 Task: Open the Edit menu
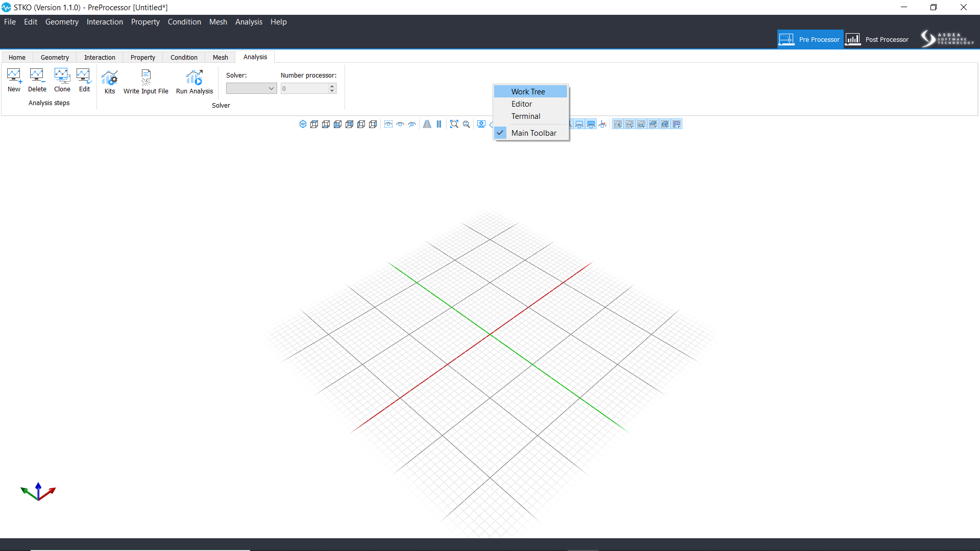coord(31,22)
